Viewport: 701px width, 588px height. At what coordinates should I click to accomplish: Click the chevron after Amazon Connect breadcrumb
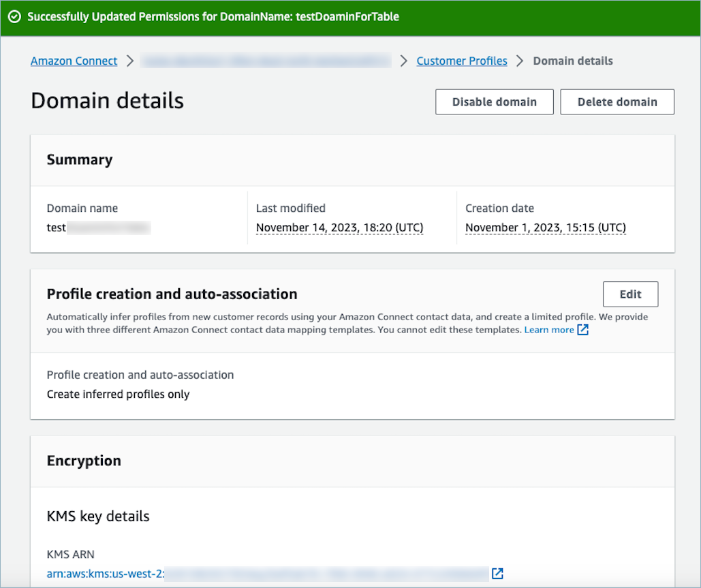point(131,61)
